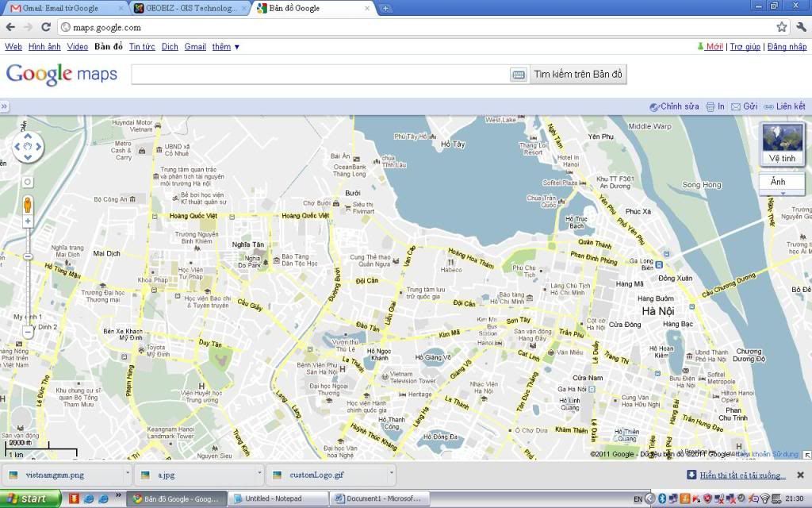
Task: Click the zoom slider handle on the map
Action: (x=28, y=256)
